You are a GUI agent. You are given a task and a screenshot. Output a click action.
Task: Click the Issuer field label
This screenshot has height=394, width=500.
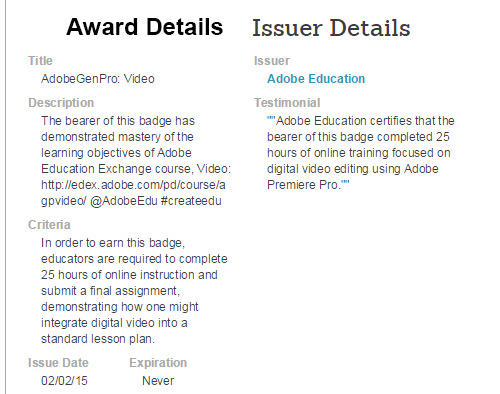point(272,61)
